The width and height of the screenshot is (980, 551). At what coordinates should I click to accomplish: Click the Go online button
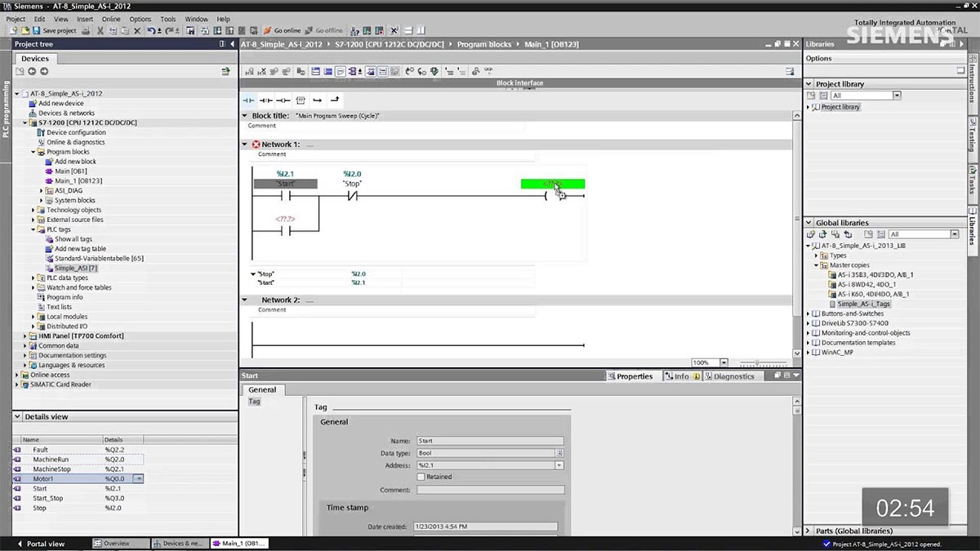click(282, 30)
